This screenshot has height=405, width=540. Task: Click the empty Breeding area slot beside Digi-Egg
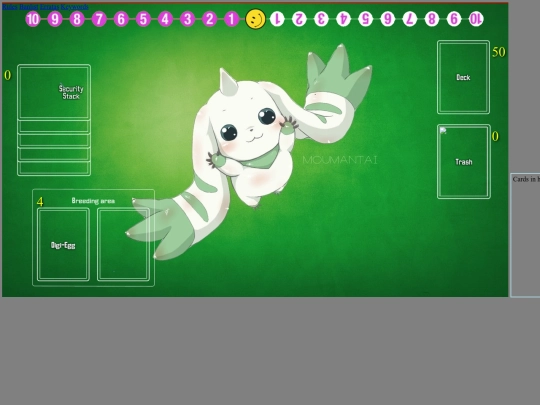(x=123, y=245)
